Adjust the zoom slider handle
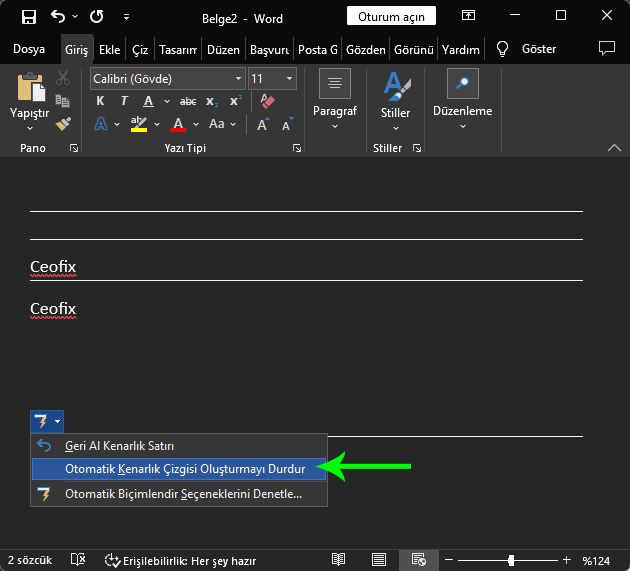This screenshot has width=630, height=571. [511, 560]
